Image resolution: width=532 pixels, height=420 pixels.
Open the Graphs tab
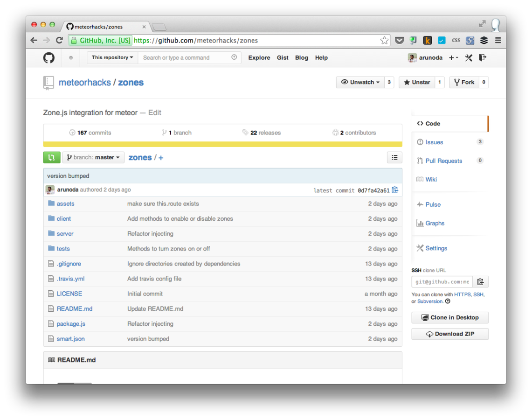coord(435,223)
